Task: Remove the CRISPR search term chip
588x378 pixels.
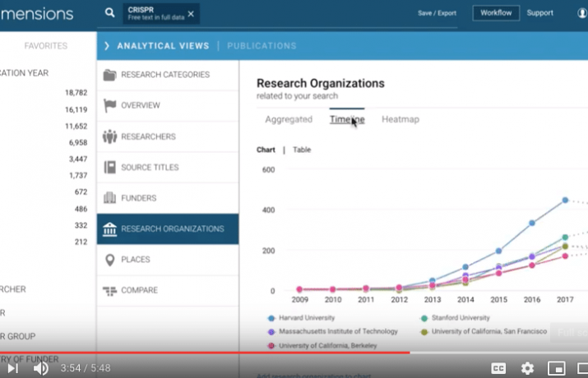Action: coord(191,14)
